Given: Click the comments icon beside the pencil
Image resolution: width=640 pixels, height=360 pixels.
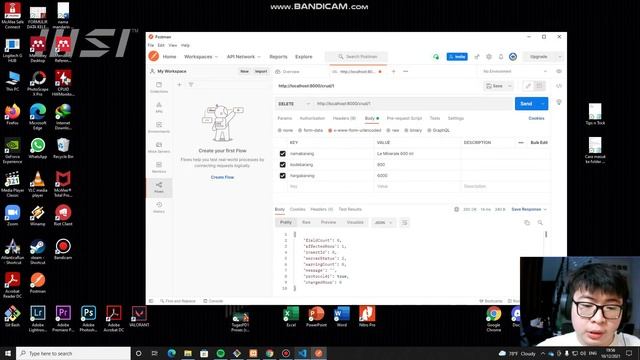Looking at the screenshot, I should point(539,86).
